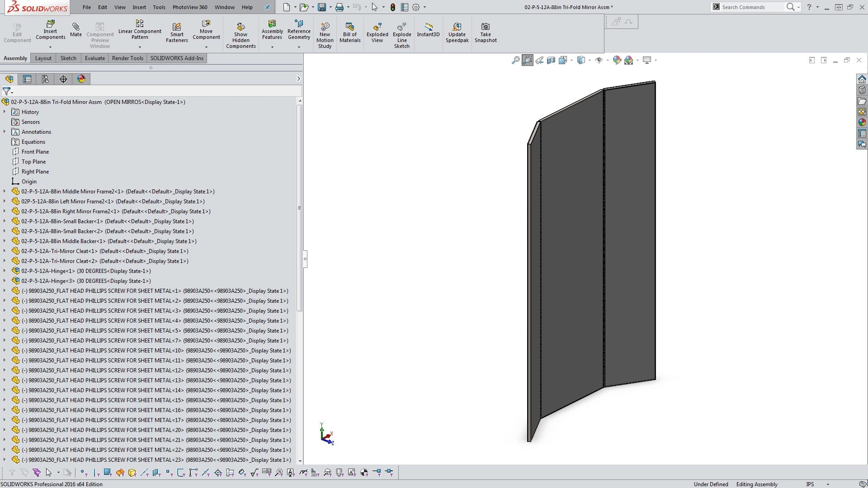Select Tri-Mirror Cleat<2> component
The height and width of the screenshot is (488, 868).
coord(104,261)
